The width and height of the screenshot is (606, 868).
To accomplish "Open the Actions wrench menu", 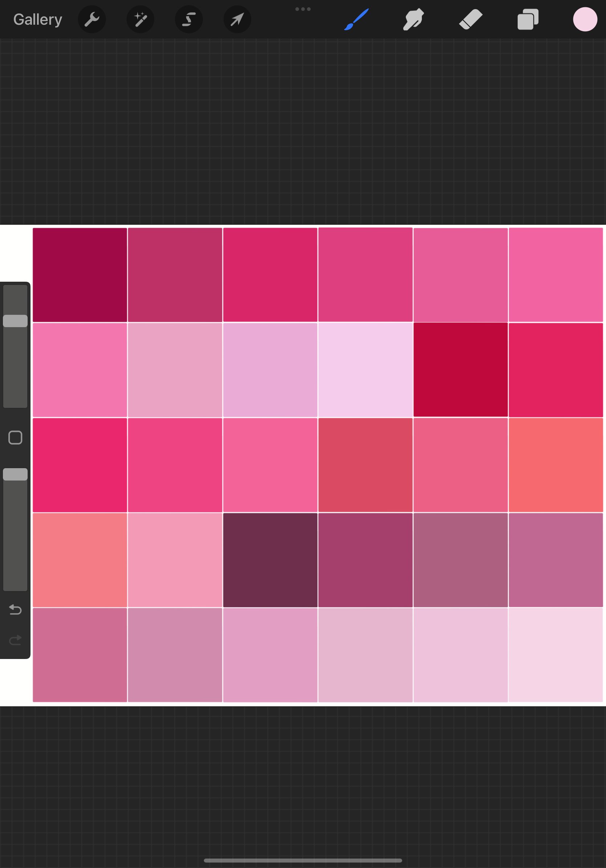I will coord(92,19).
